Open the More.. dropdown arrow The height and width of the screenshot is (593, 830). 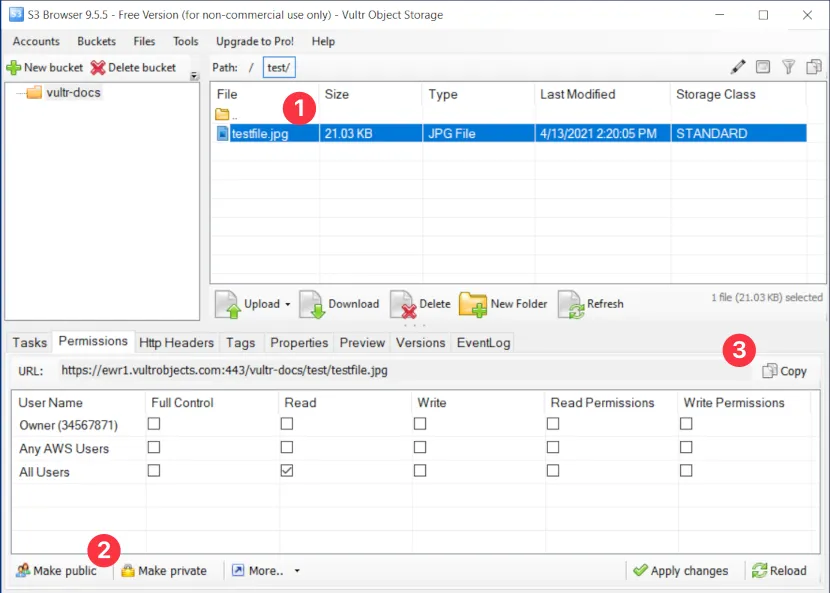point(297,571)
